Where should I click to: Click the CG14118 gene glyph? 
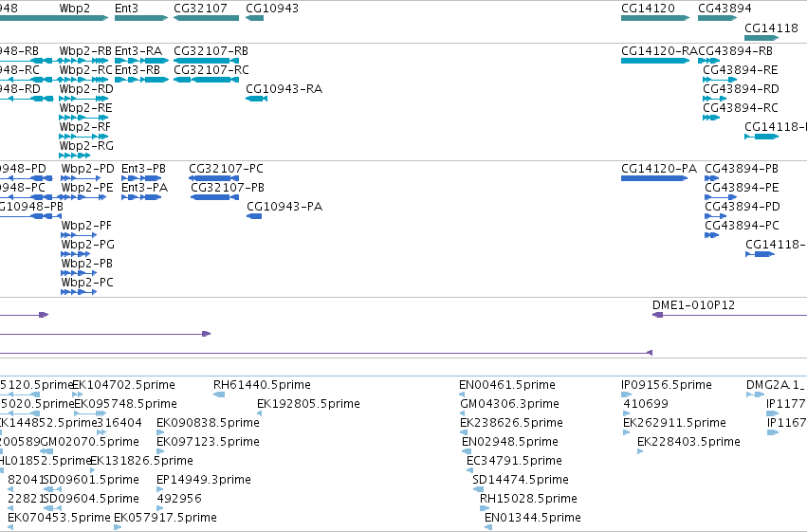(x=761, y=38)
